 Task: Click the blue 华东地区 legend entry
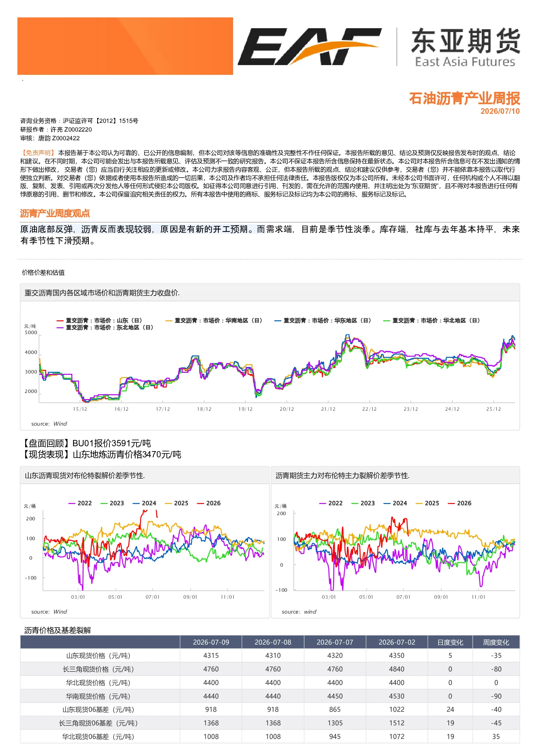(323, 321)
